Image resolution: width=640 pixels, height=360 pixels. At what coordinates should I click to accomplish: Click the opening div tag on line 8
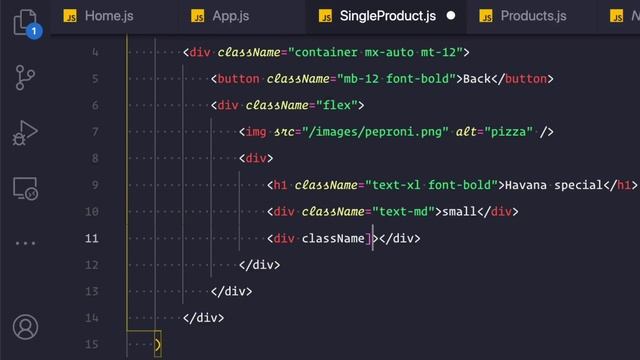click(x=256, y=158)
